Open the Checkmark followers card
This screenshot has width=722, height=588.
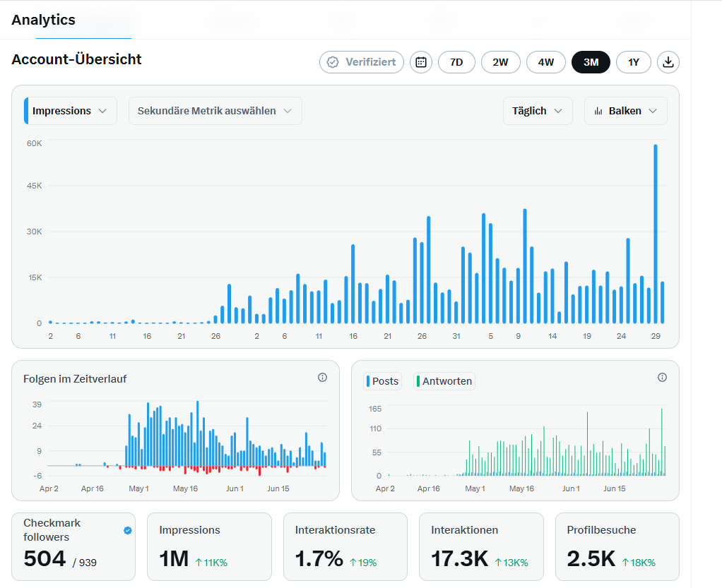(x=73, y=546)
